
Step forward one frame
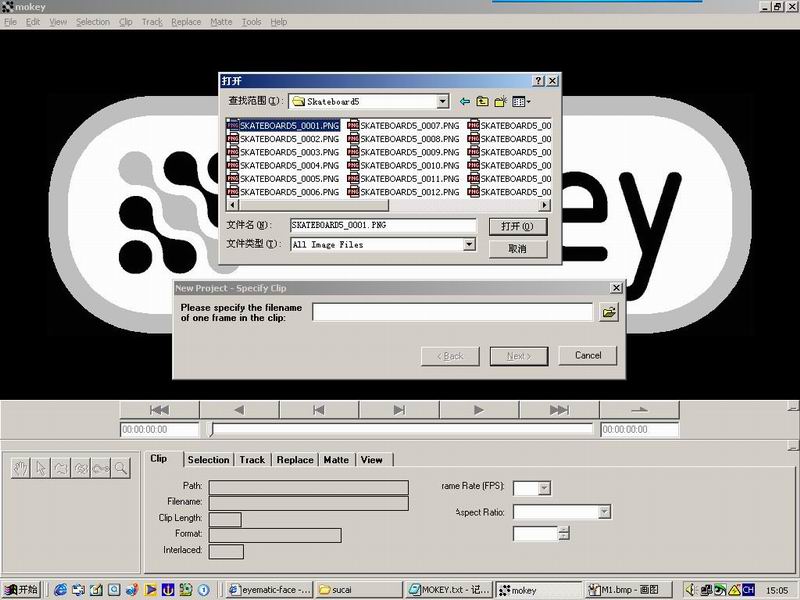(399, 410)
